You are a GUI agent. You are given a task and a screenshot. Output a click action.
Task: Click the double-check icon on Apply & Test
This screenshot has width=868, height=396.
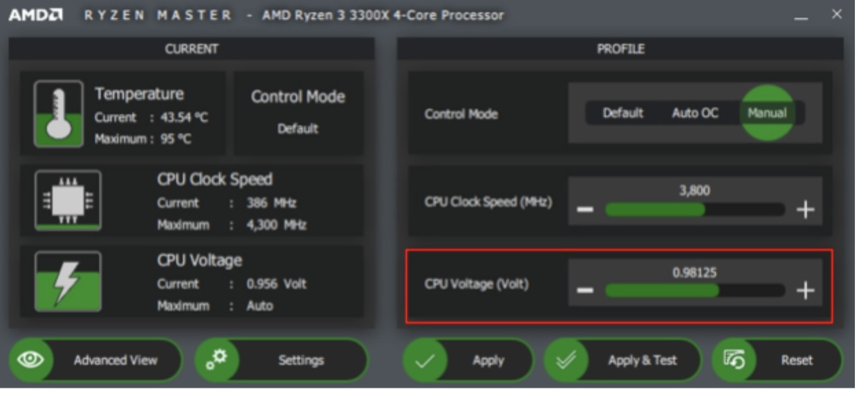point(566,361)
